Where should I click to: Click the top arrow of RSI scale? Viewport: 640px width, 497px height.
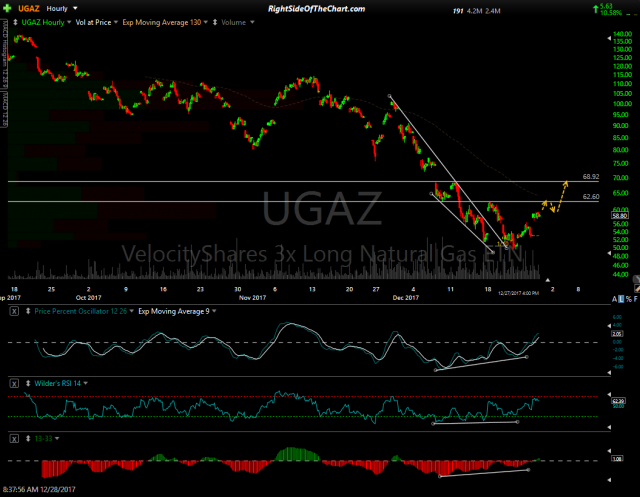[x=609, y=394]
